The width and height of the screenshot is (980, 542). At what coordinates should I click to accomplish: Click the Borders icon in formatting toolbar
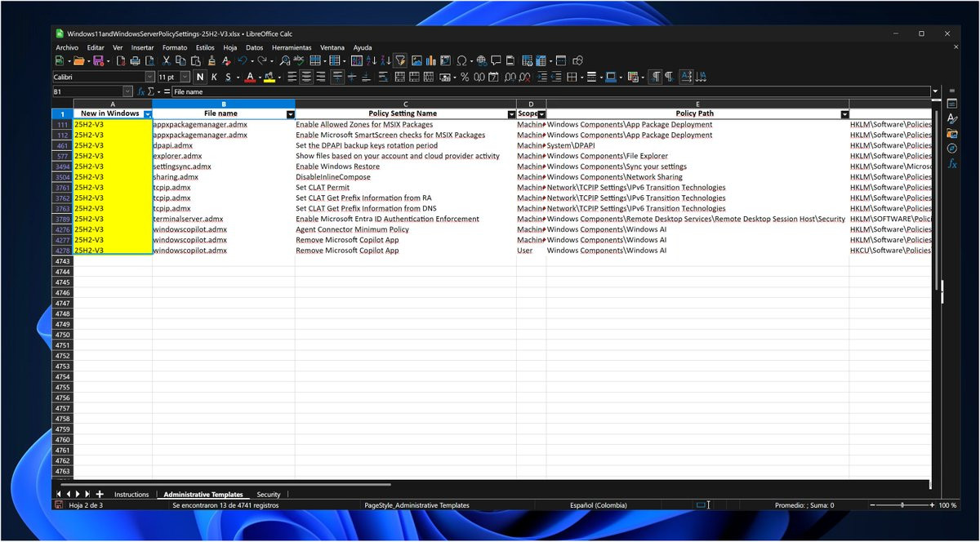pos(572,77)
